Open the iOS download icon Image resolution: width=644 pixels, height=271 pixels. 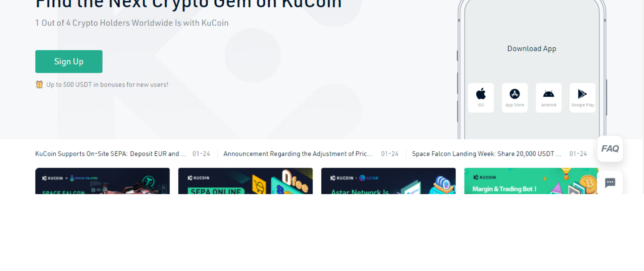[481, 97]
